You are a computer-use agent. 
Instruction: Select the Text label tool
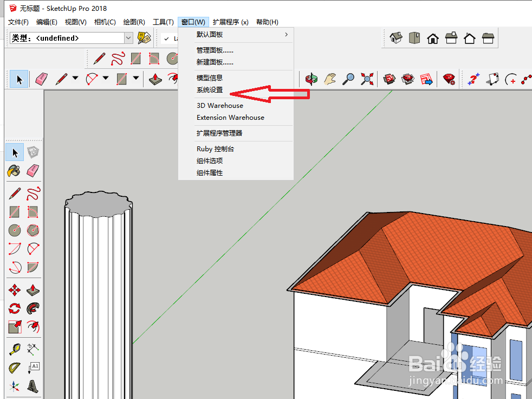pos(33,368)
